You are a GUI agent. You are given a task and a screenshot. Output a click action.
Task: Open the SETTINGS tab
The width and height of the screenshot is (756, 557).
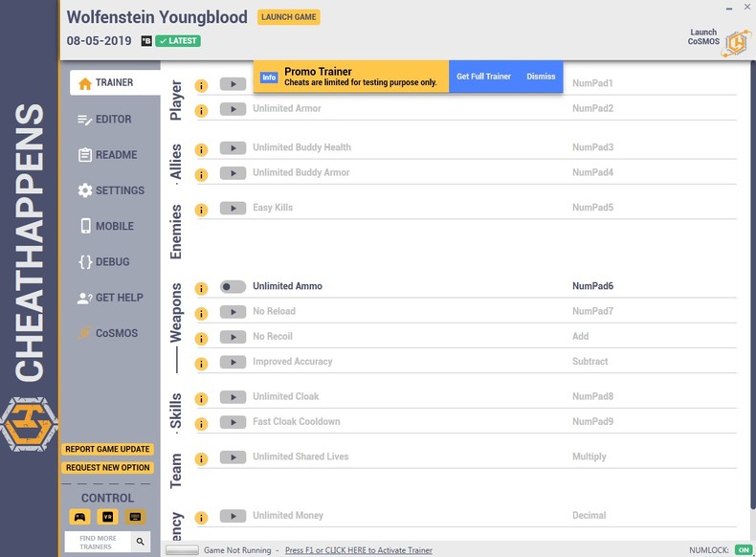[x=111, y=190]
